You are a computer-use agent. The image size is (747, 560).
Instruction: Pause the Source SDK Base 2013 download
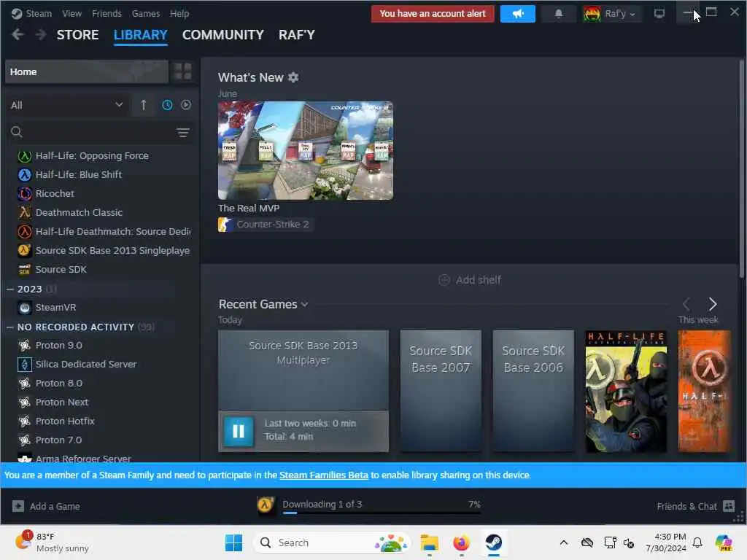tap(239, 430)
